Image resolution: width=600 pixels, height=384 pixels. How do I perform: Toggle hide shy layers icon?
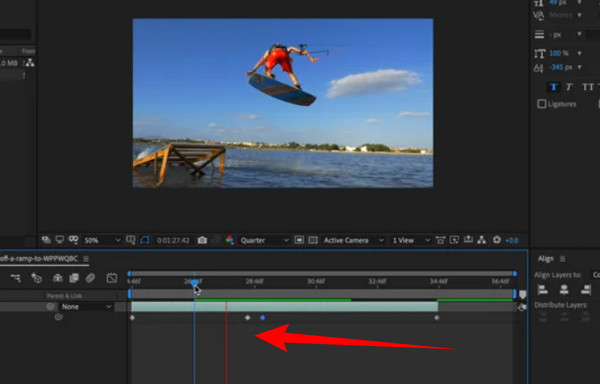coord(57,278)
